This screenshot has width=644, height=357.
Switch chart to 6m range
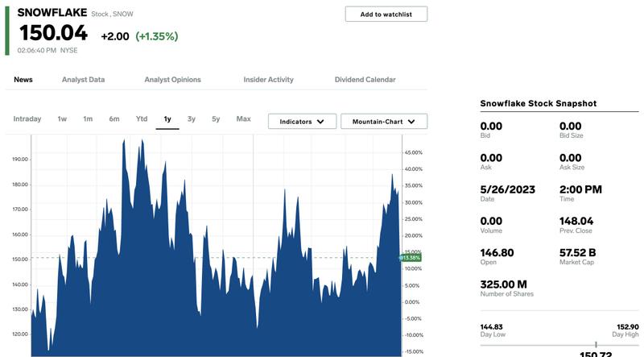[114, 118]
